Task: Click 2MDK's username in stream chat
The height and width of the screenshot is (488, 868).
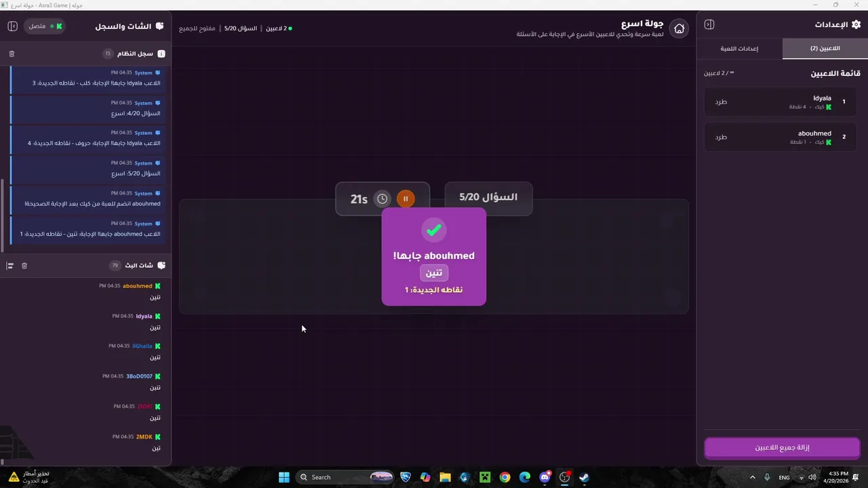Action: 144,436
